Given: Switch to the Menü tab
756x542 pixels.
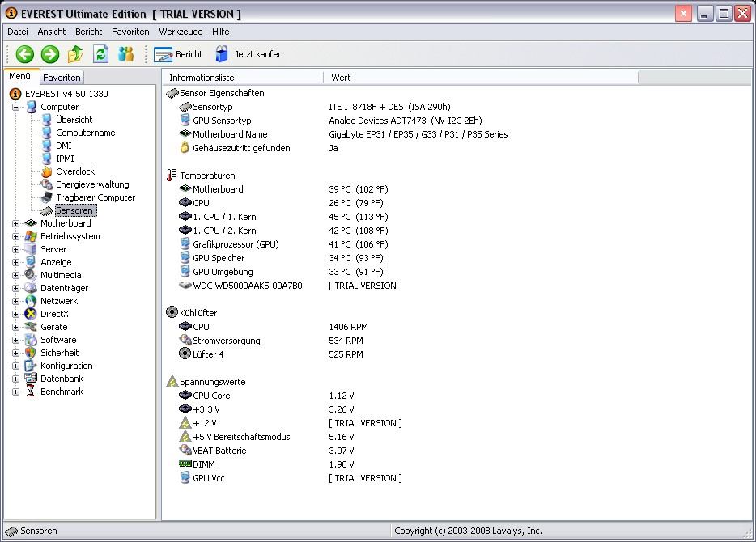Looking at the screenshot, I should click(x=19, y=76).
